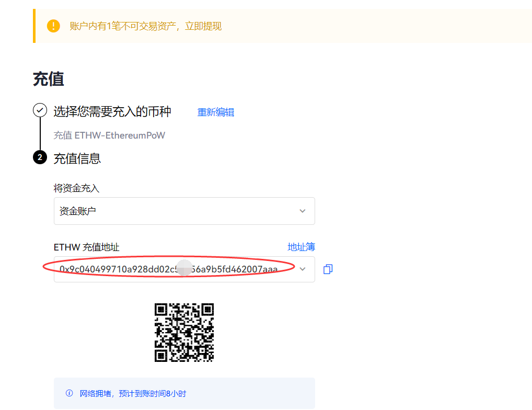Click the ETHW 充值地址 field label

click(86, 247)
